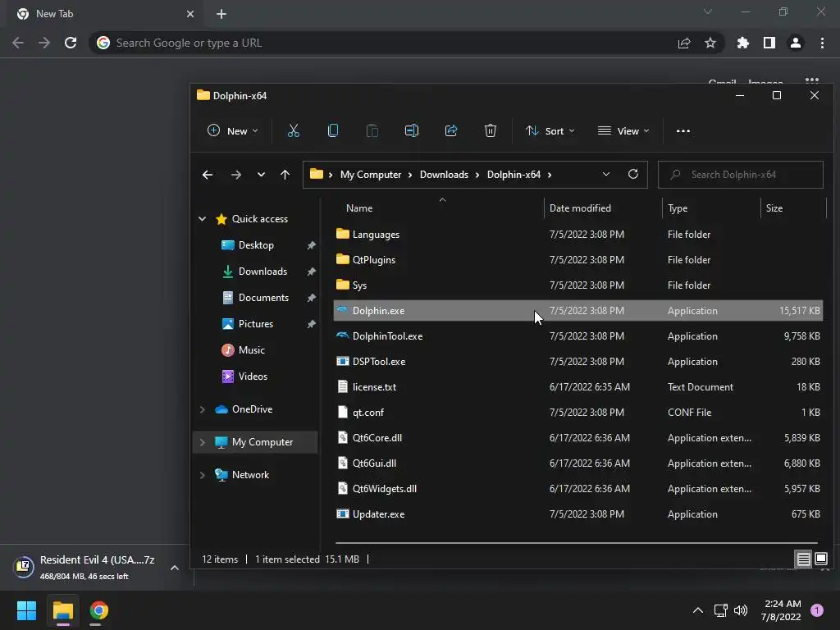Select the Languages folder
Image resolution: width=840 pixels, height=630 pixels.
coord(577,235)
